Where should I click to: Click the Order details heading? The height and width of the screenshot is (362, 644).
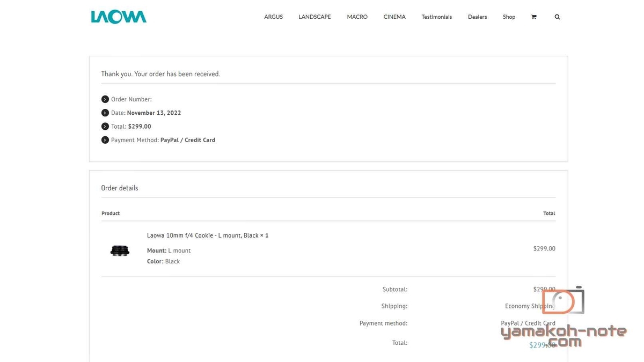tap(120, 188)
